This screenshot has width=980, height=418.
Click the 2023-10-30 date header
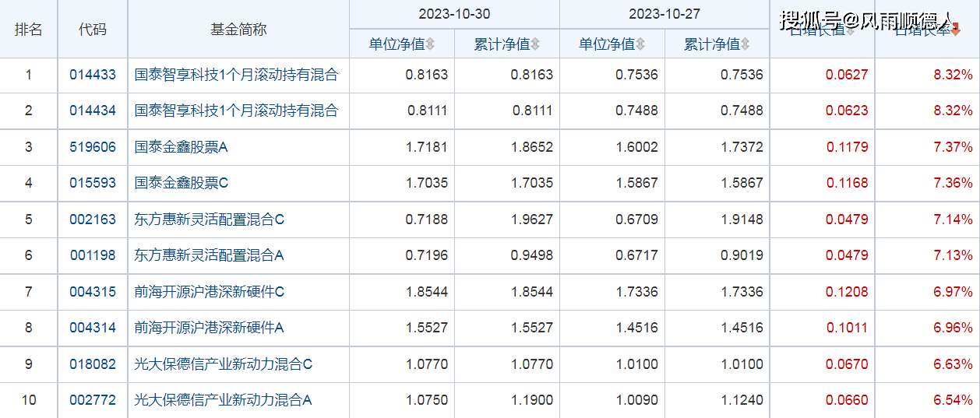(x=454, y=15)
